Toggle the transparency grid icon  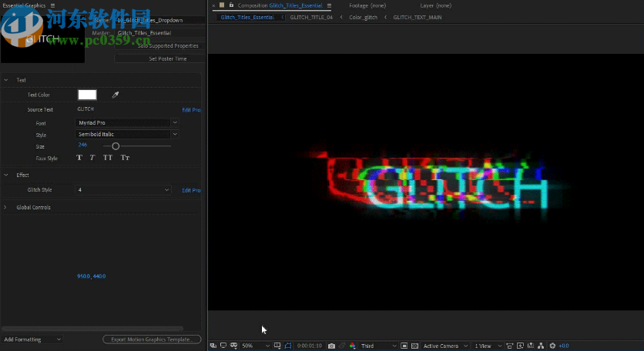click(x=414, y=346)
